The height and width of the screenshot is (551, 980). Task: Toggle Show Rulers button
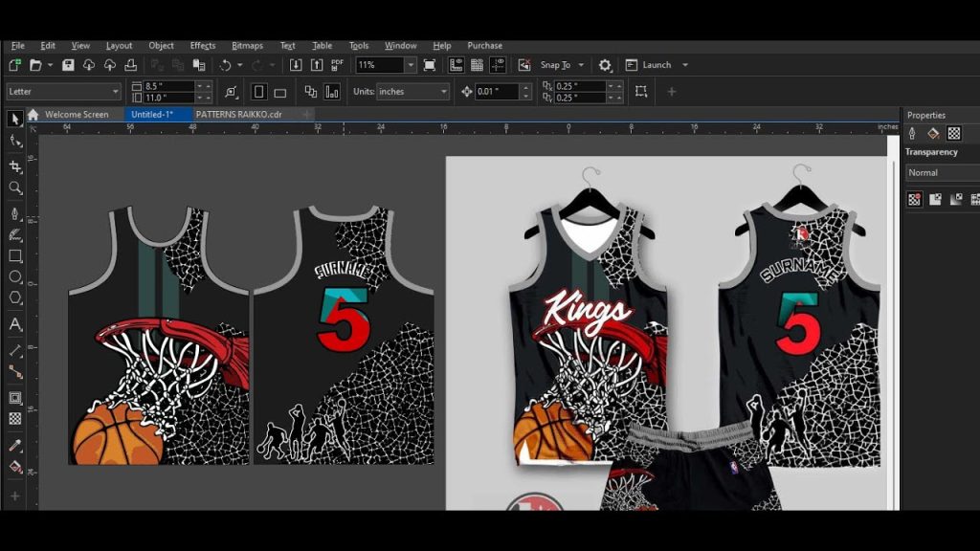[457, 65]
